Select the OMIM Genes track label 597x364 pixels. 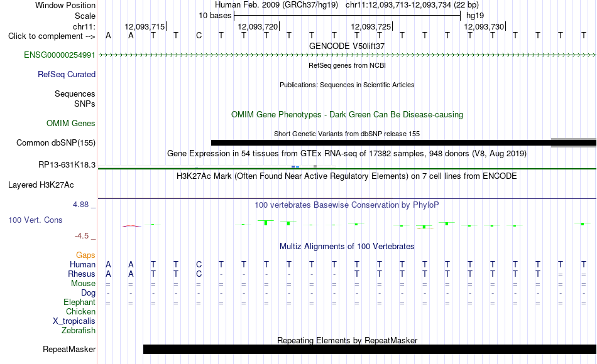coord(71,123)
